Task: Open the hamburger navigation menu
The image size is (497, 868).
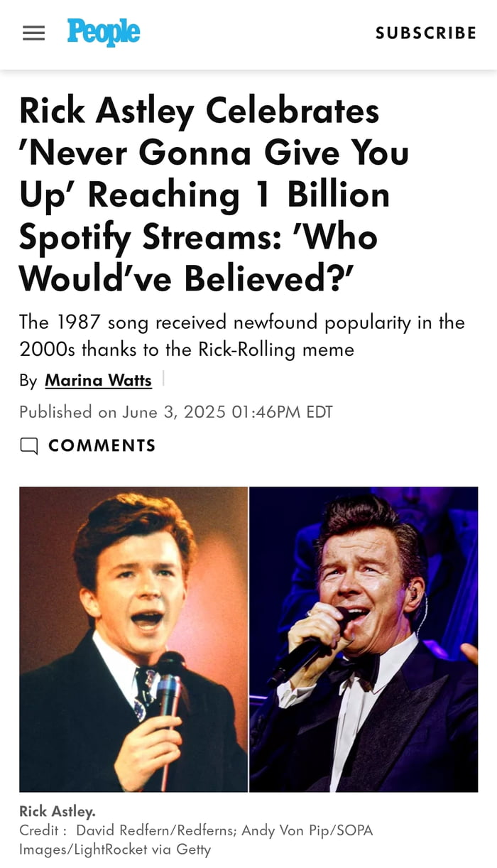Action: [x=33, y=33]
